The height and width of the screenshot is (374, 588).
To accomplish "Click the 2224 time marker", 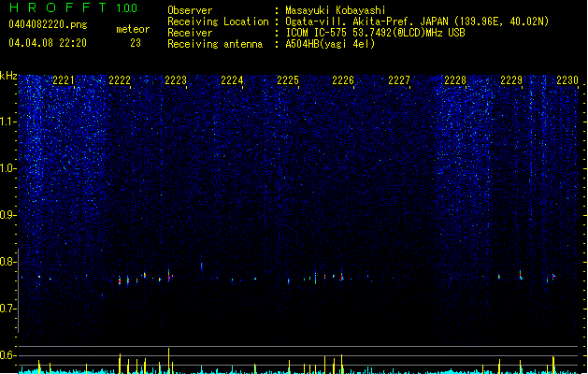I will (x=232, y=80).
